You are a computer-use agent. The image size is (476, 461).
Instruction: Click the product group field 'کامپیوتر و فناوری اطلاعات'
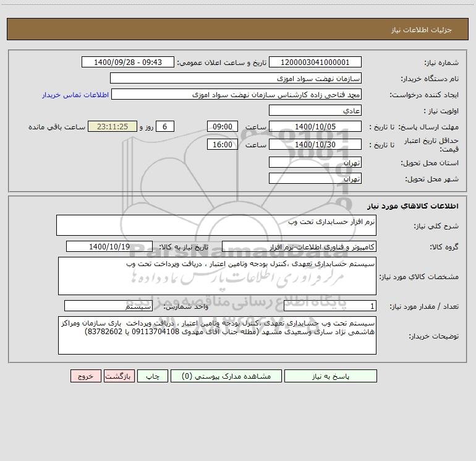click(299, 246)
